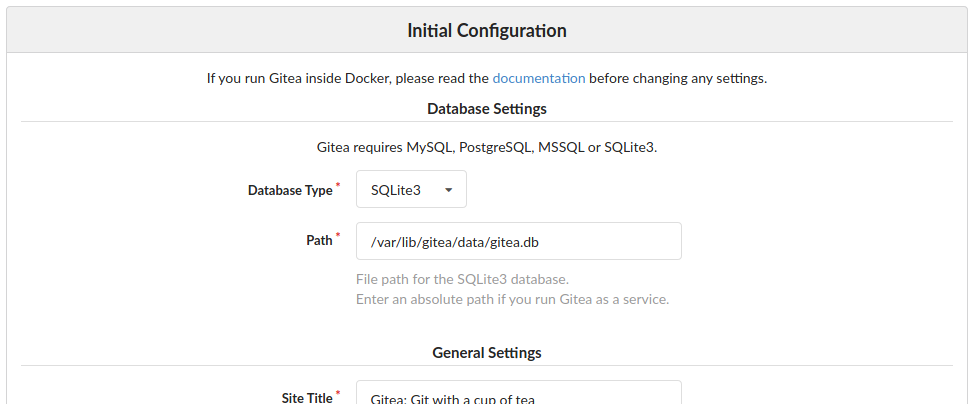Expand the Database Type dropdown arrow
Image resolution: width=974 pixels, height=404 pixels.
(x=448, y=190)
